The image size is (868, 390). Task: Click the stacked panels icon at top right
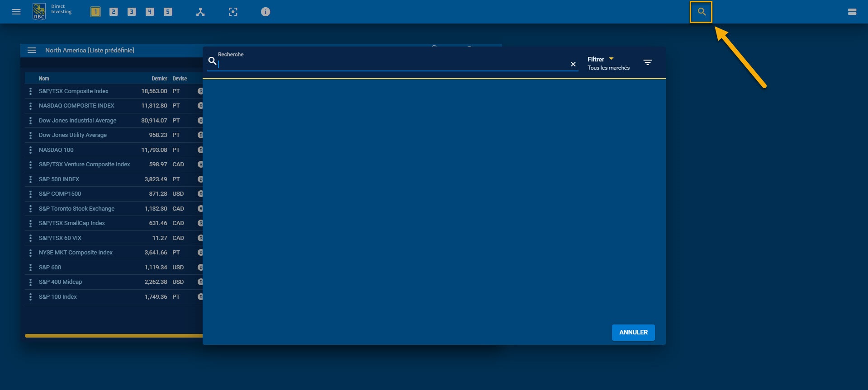(852, 12)
